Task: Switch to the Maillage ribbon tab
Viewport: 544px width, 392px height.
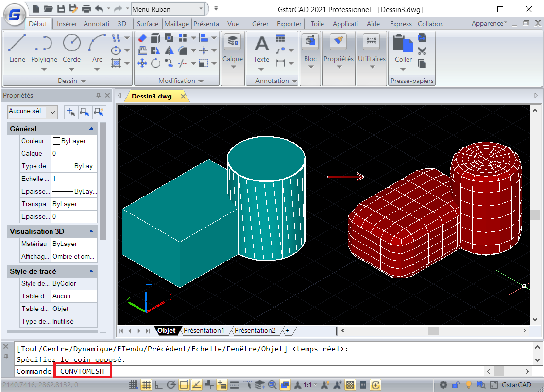Action: pos(177,24)
